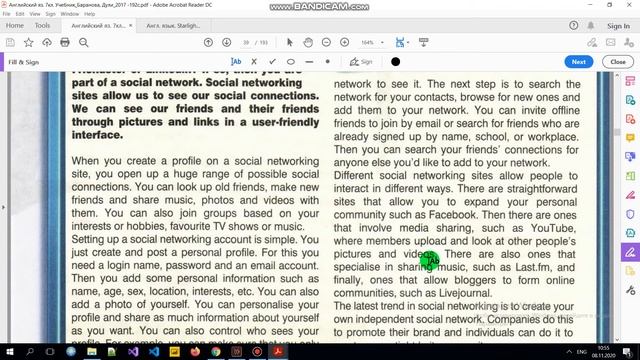Zoom in with the plus circle
This screenshot has height=360, width=640.
(344, 42)
